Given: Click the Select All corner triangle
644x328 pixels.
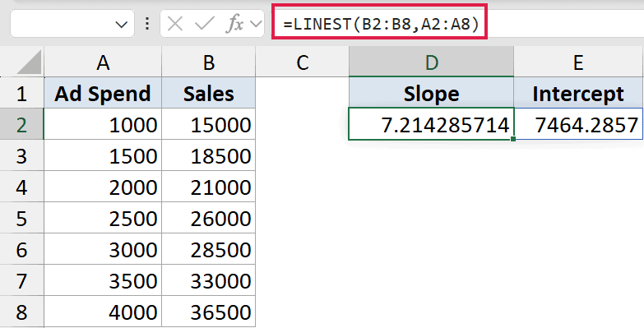Looking at the screenshot, I should tap(30, 62).
